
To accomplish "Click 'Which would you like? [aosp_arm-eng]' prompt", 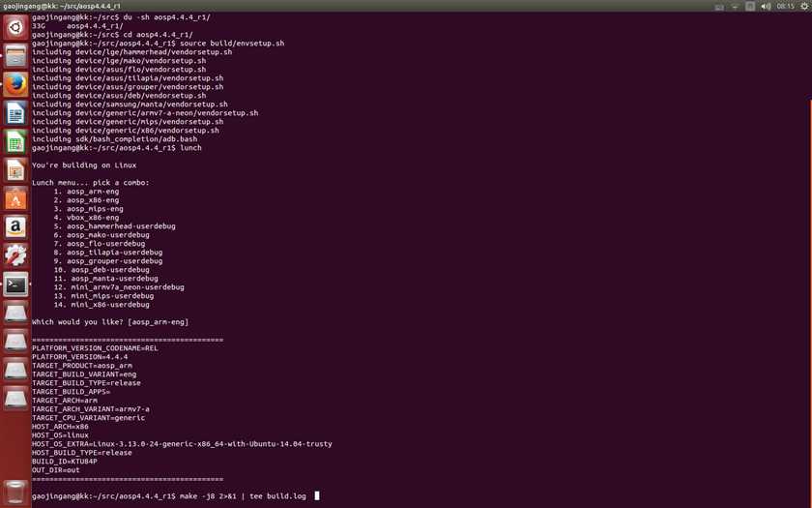I will (110, 322).
